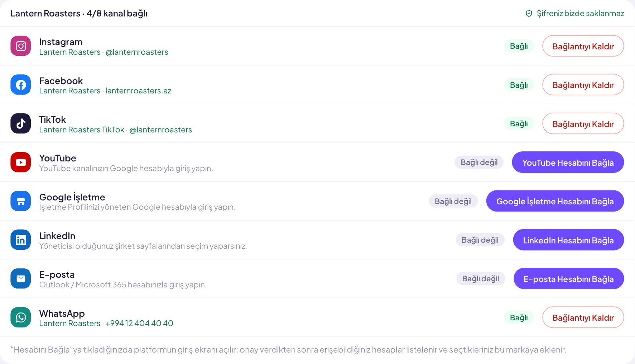The width and height of the screenshot is (635, 364).
Task: Click "Lantern Roasters · lanternroasters.az" under Facebook
Action: coord(105,91)
